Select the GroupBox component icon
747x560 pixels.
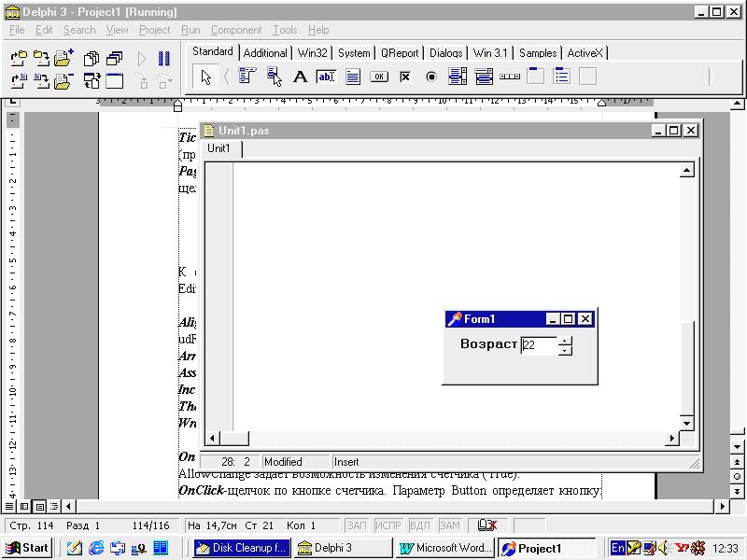tap(535, 77)
